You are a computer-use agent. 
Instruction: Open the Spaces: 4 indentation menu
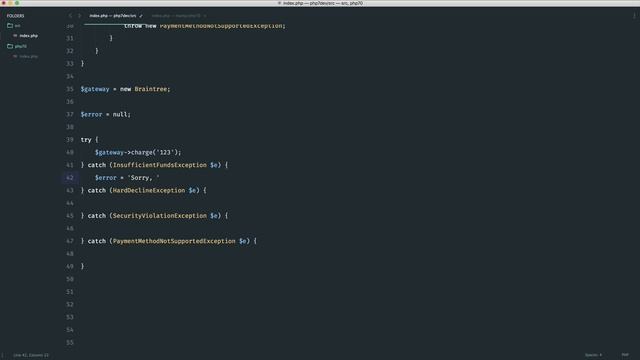click(x=593, y=355)
